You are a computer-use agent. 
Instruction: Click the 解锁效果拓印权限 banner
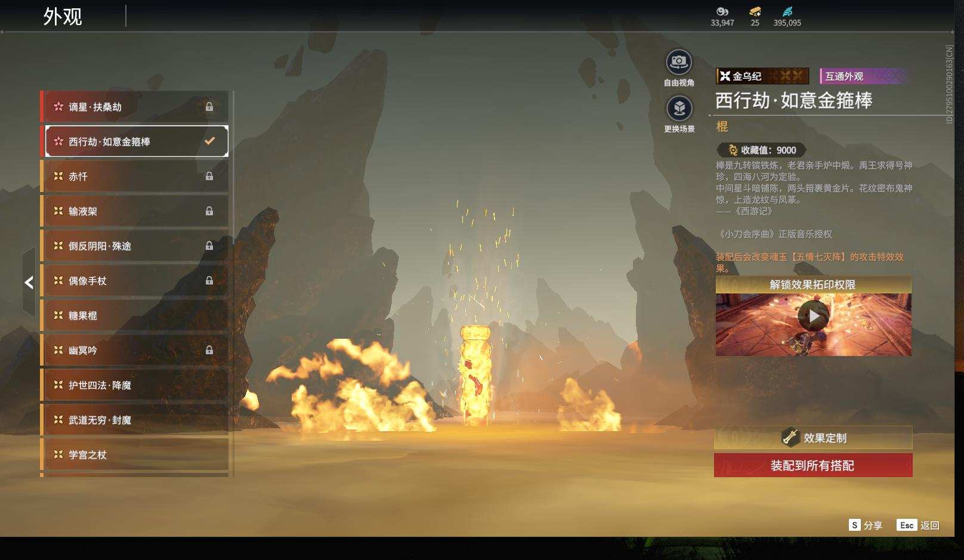(813, 284)
